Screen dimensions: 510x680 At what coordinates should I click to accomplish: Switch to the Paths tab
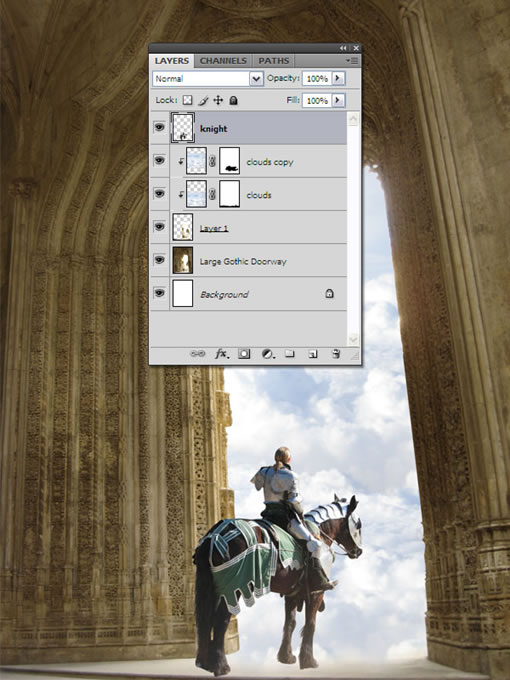(274, 61)
